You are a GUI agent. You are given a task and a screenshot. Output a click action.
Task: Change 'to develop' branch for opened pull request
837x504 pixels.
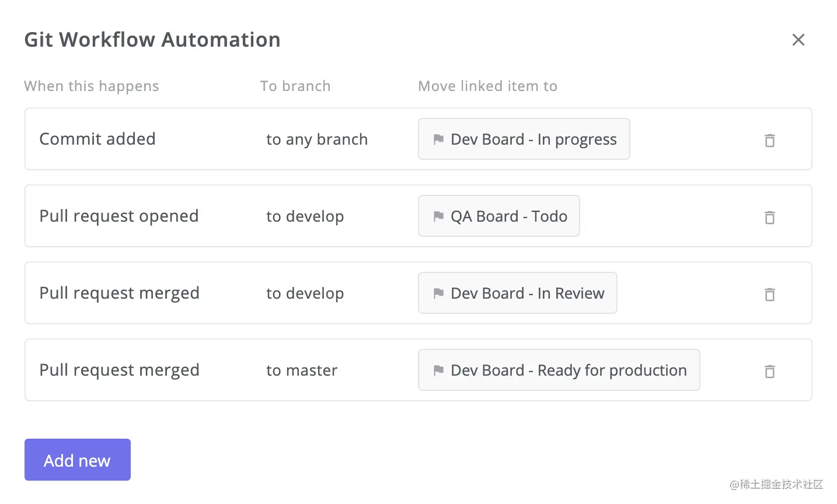(x=305, y=216)
